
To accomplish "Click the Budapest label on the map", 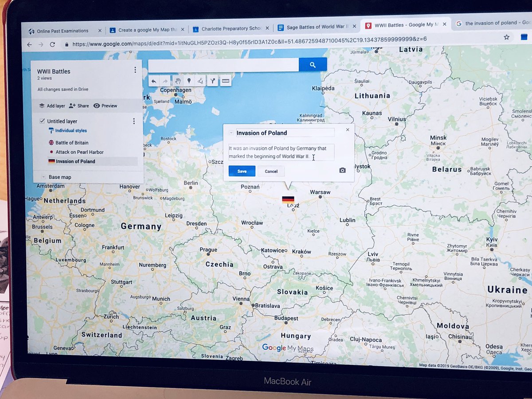I will 286,318.
